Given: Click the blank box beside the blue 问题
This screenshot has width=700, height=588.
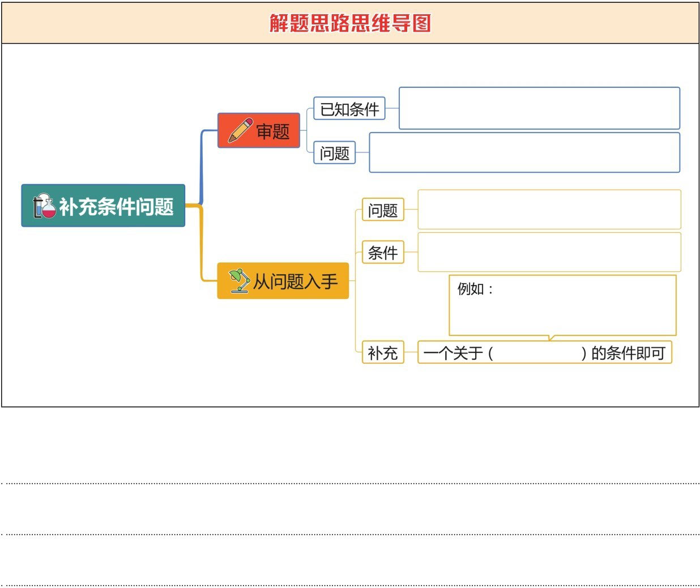Looking at the screenshot, I should coord(524,152).
